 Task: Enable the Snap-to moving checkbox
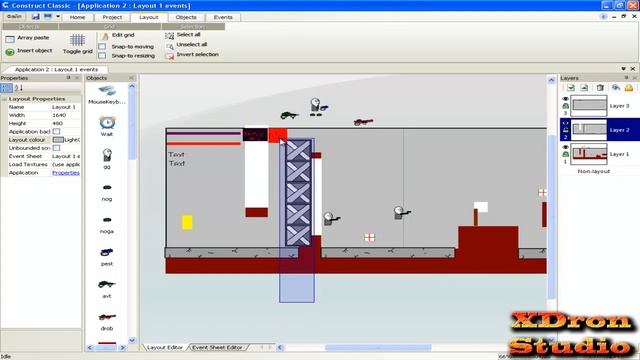point(102,47)
